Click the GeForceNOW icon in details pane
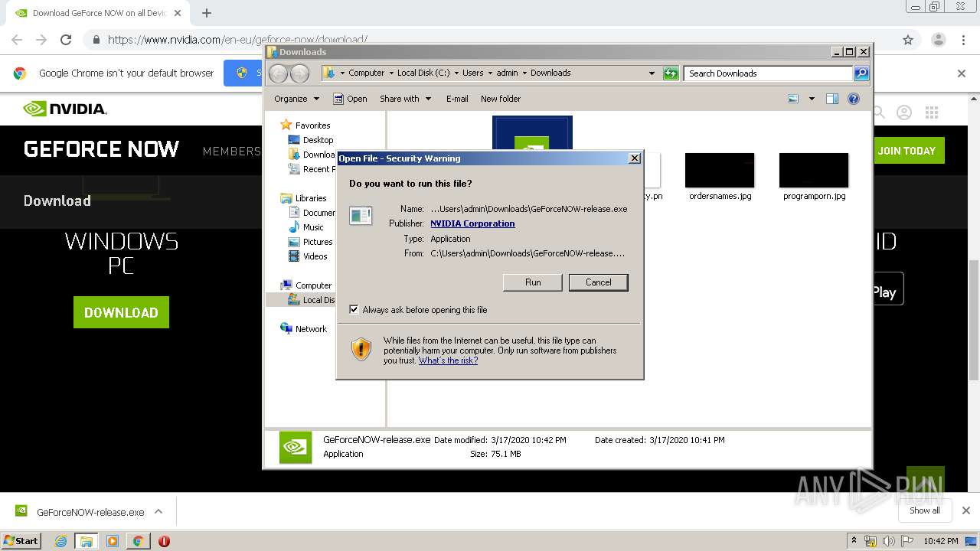The width and height of the screenshot is (980, 551). click(x=296, y=448)
